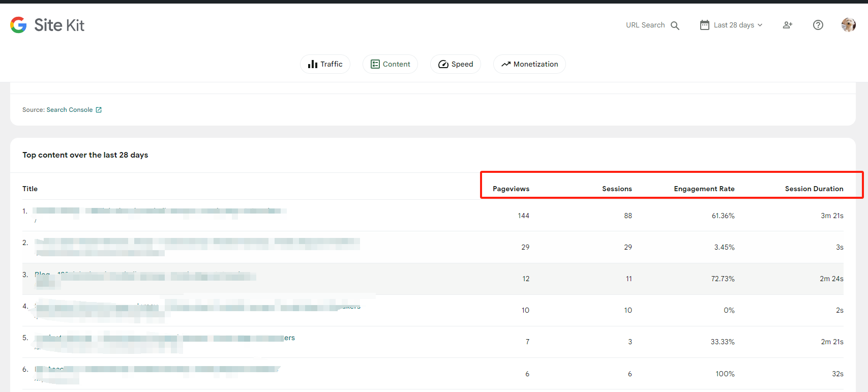Click the Google G logo
Screen dimensions: 868x392
pos(18,25)
